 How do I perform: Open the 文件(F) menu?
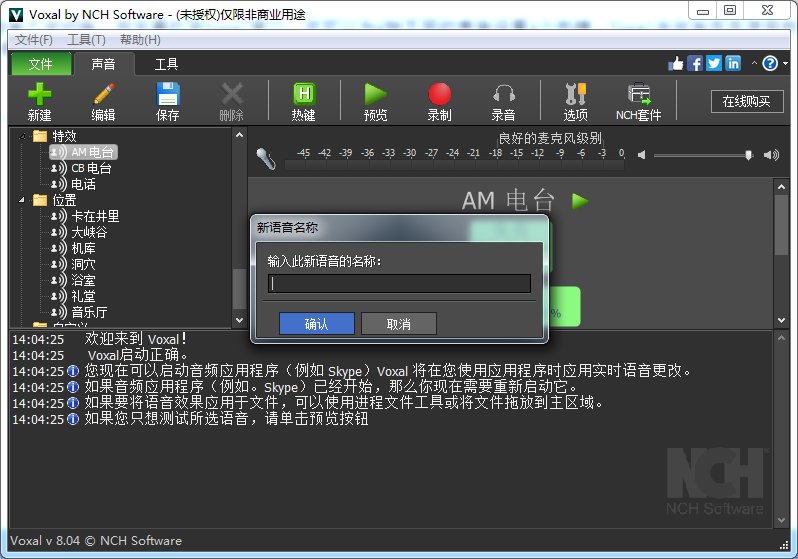pyautogui.click(x=33, y=39)
